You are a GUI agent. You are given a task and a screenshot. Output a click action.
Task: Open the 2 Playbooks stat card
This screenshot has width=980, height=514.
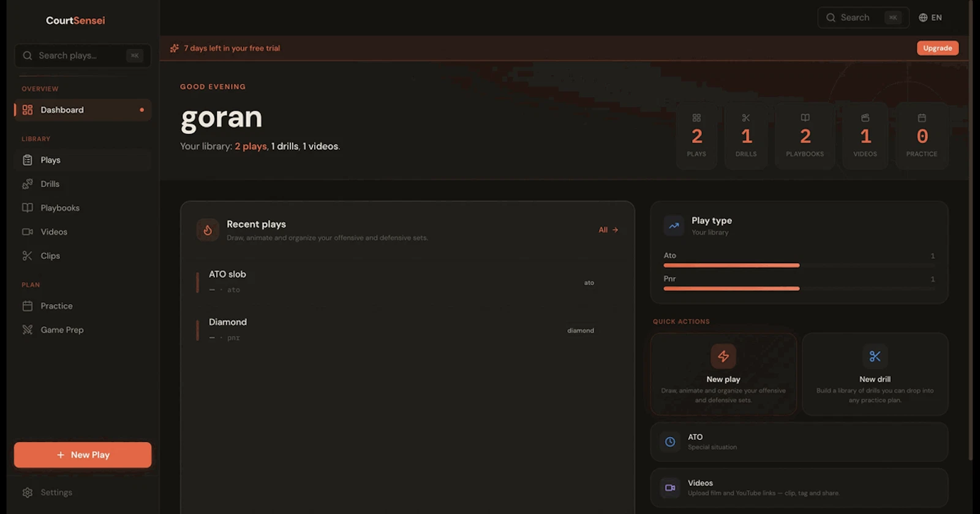pyautogui.click(x=805, y=136)
